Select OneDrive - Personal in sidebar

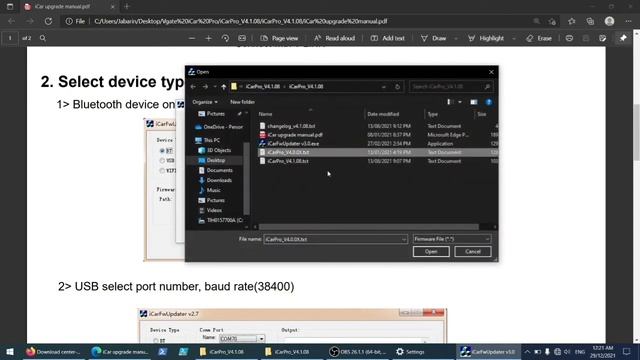click(219, 127)
